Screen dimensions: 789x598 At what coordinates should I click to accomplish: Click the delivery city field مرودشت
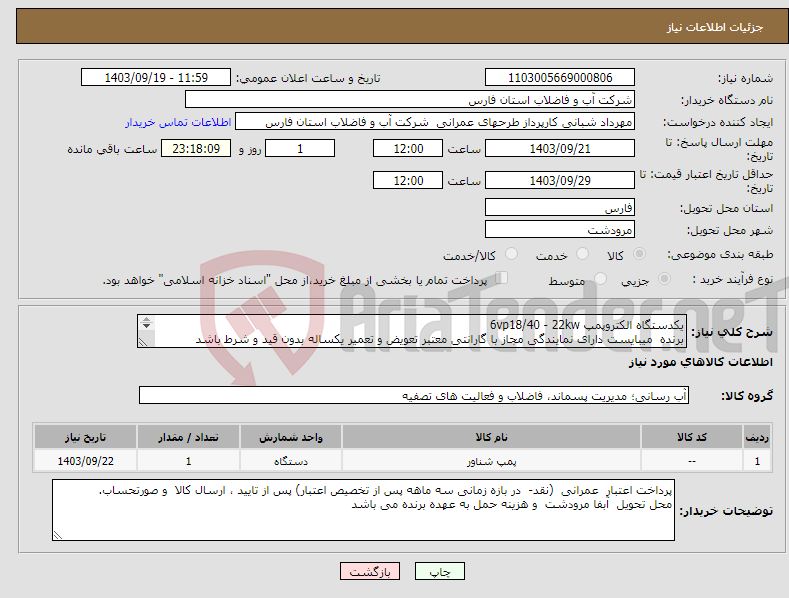tap(560, 230)
